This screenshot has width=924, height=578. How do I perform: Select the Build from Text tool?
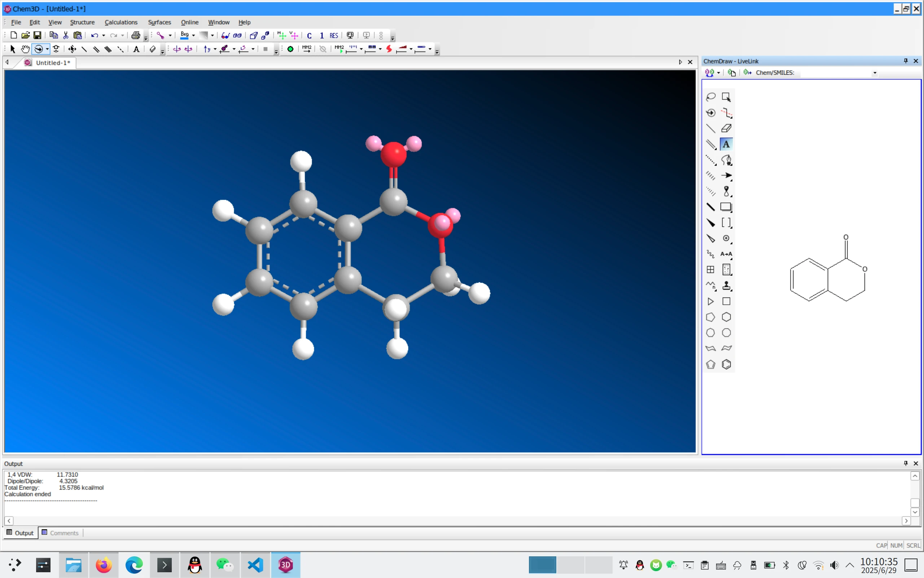click(136, 49)
